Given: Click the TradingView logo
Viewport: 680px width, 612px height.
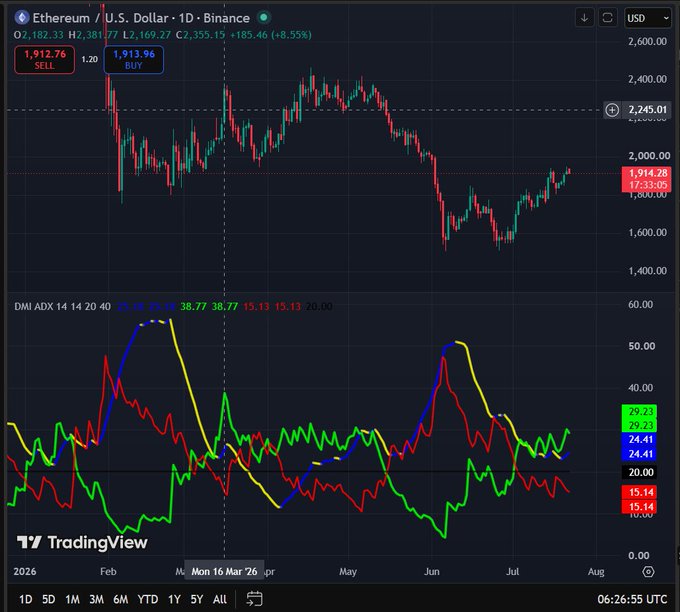Looking at the screenshot, I should click(x=82, y=542).
